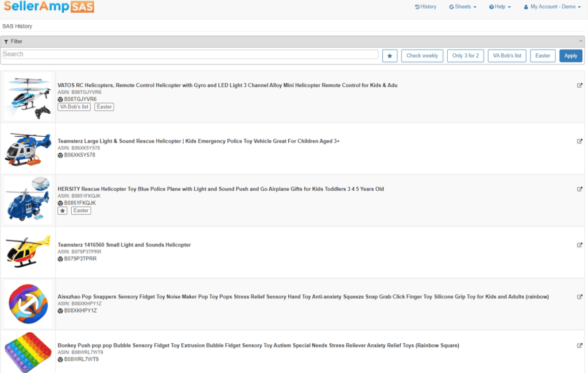Click the VATOS helicopter thumbnail
588x373 pixels.
pyautogui.click(x=28, y=97)
